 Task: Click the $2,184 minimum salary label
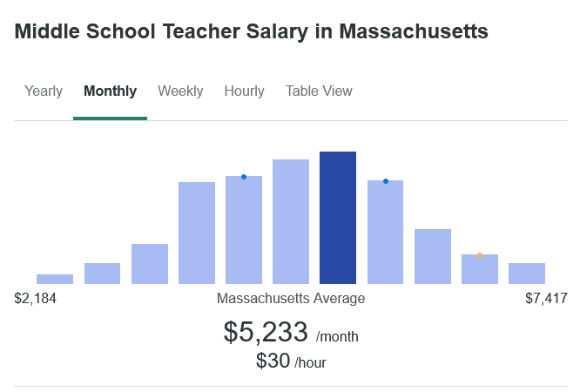tap(36, 299)
